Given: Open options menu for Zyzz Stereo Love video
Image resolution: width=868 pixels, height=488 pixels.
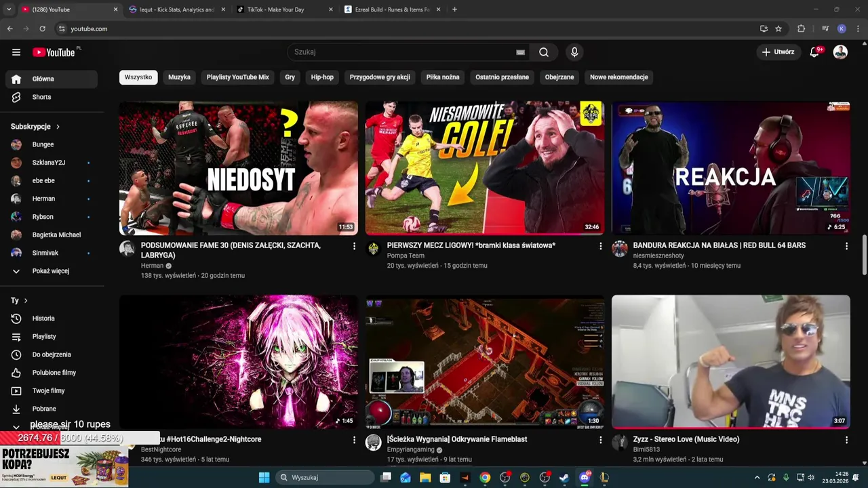Looking at the screenshot, I should click(x=846, y=440).
